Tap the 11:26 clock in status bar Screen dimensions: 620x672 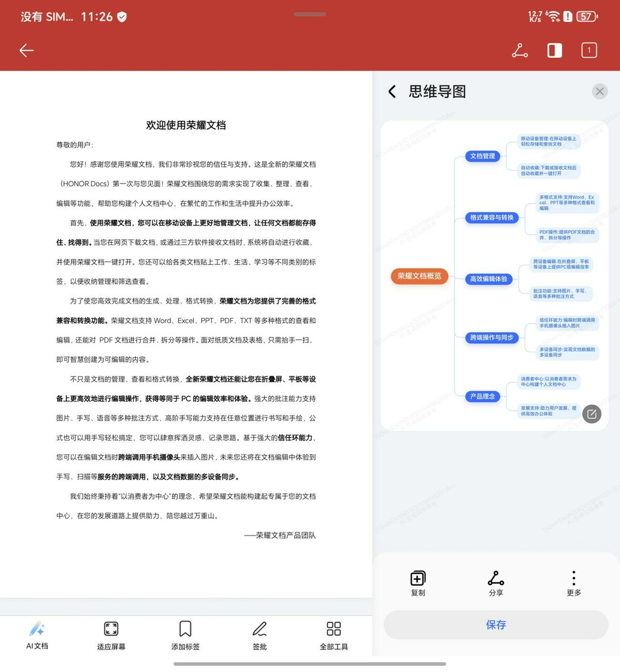97,17
